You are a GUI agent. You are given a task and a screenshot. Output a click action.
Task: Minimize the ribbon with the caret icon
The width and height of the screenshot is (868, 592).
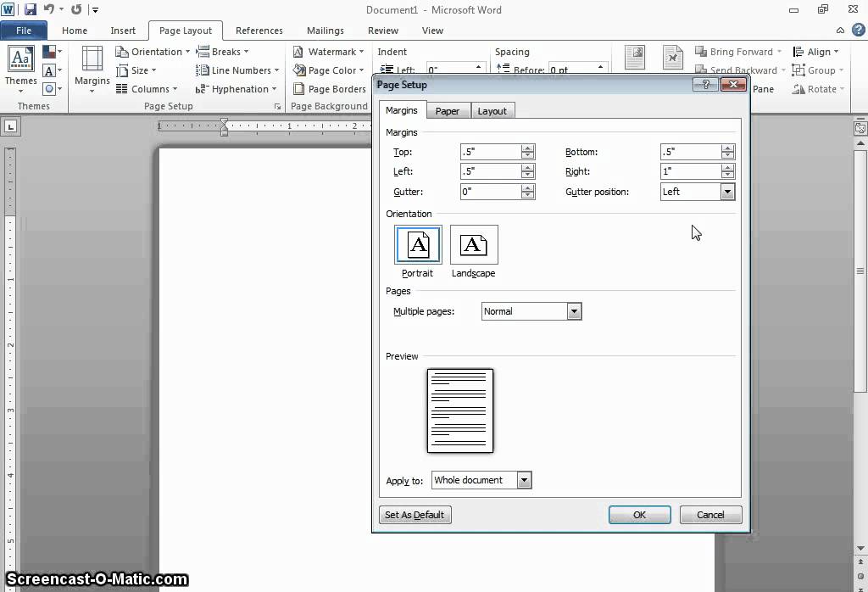(x=840, y=31)
